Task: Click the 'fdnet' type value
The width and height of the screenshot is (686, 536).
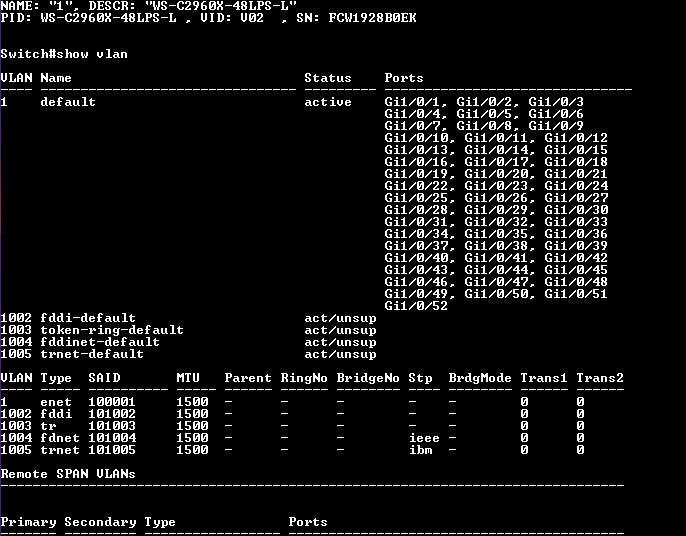Action: pyautogui.click(x=60, y=438)
